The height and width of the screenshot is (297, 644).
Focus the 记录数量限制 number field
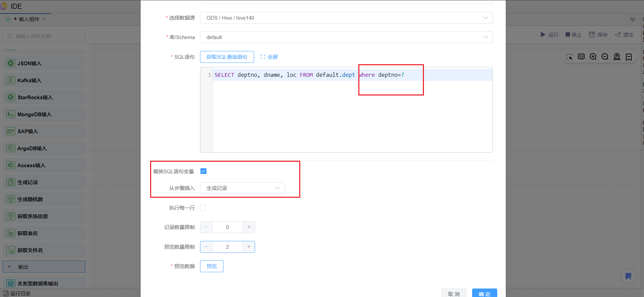pyautogui.click(x=228, y=227)
